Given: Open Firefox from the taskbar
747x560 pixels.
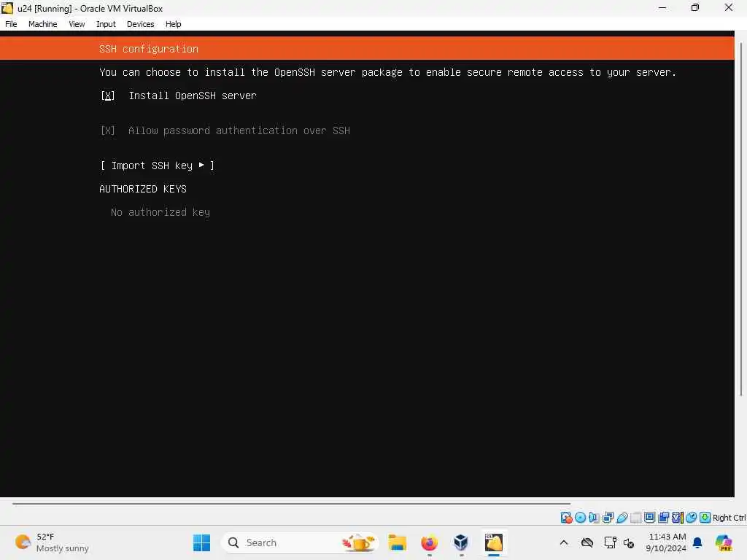Looking at the screenshot, I should (429, 542).
